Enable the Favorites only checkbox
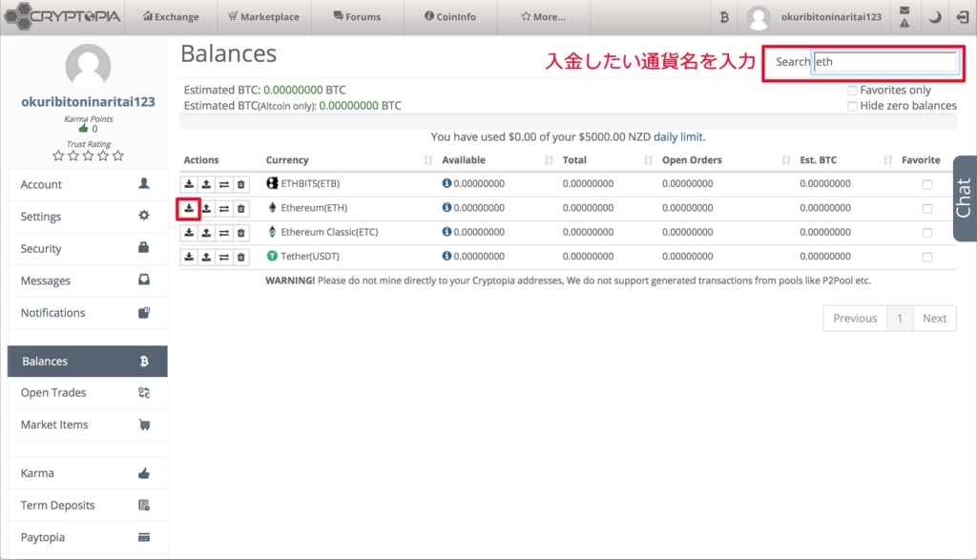977x560 pixels. pyautogui.click(x=852, y=91)
